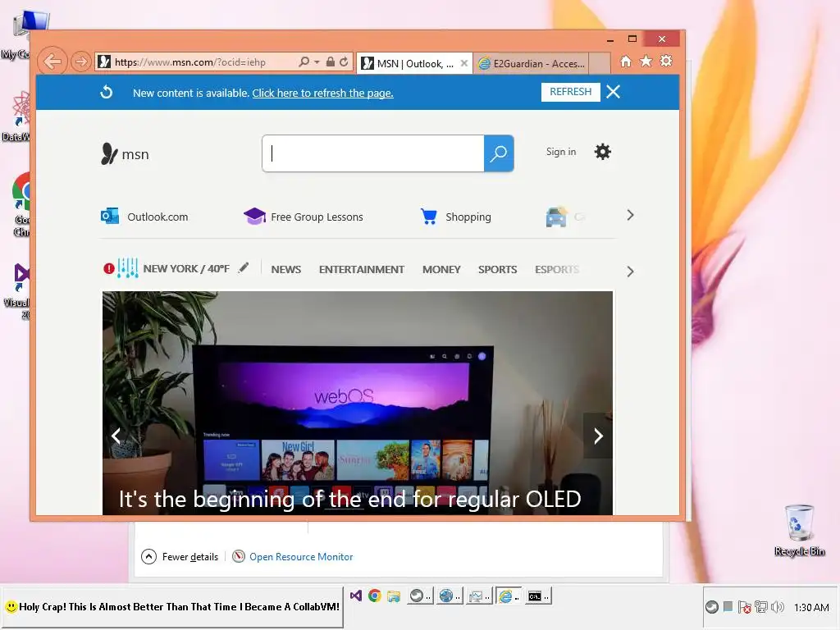The width and height of the screenshot is (840, 630).
Task: Expand shortcuts row with right chevron
Action: pos(630,216)
